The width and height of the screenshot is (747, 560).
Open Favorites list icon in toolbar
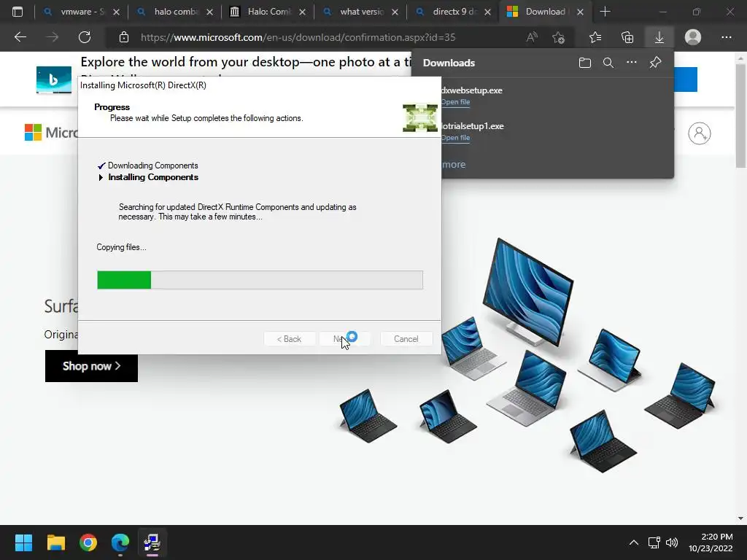tap(595, 37)
